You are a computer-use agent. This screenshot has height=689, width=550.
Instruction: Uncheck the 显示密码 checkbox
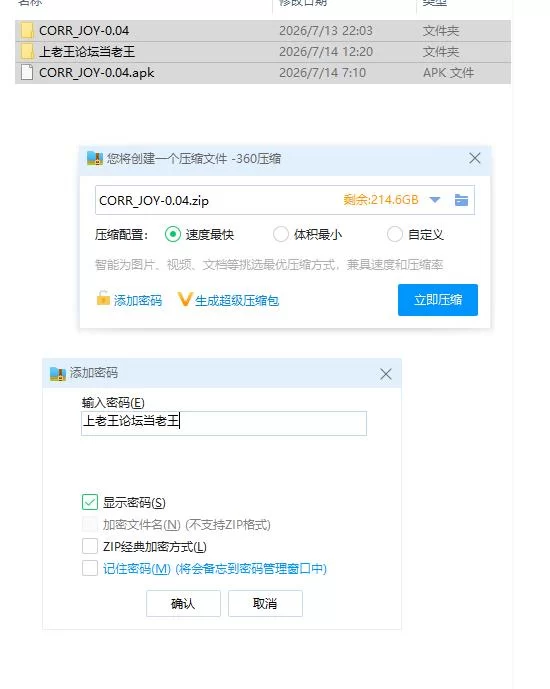(x=90, y=502)
